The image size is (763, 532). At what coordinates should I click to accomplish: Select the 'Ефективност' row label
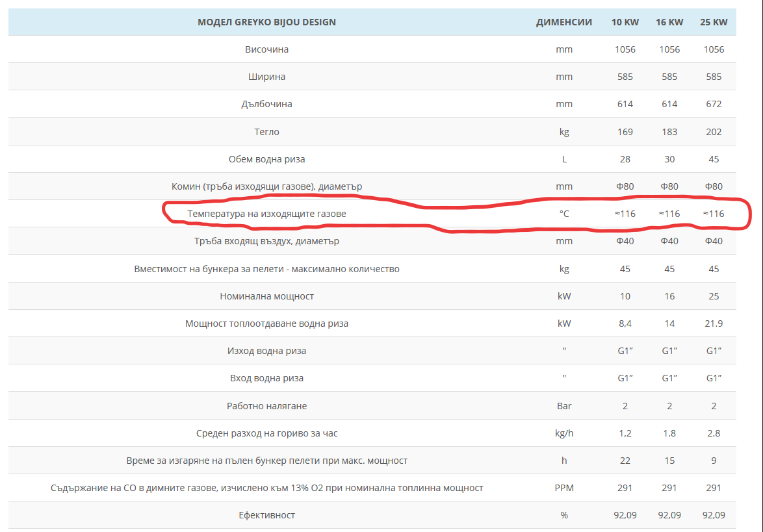[266, 515]
